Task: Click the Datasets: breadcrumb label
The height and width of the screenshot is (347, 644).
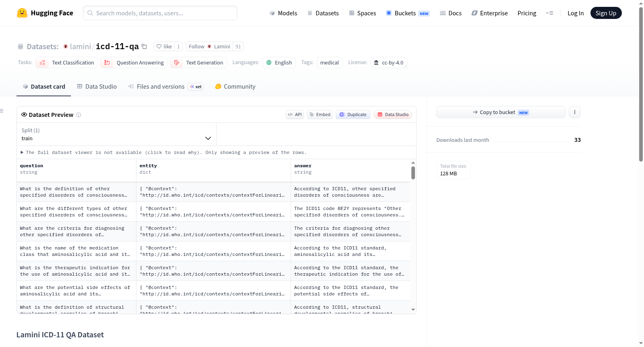Action: tap(43, 46)
